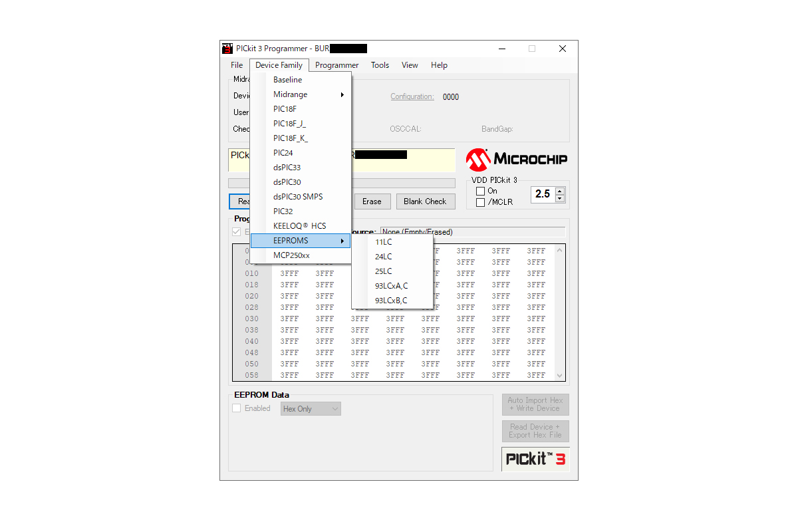Screen dimensions: 798x532
Task: Decrease VDD voltage with down arrow
Action: coord(559,198)
